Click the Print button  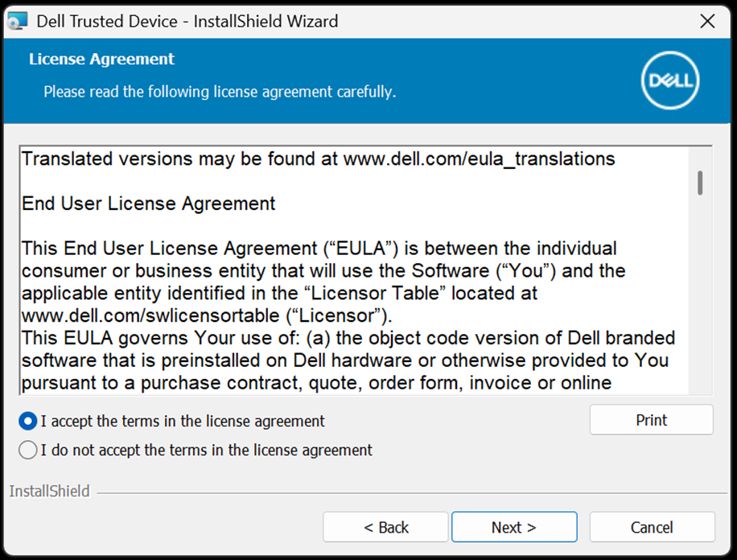pyautogui.click(x=651, y=420)
